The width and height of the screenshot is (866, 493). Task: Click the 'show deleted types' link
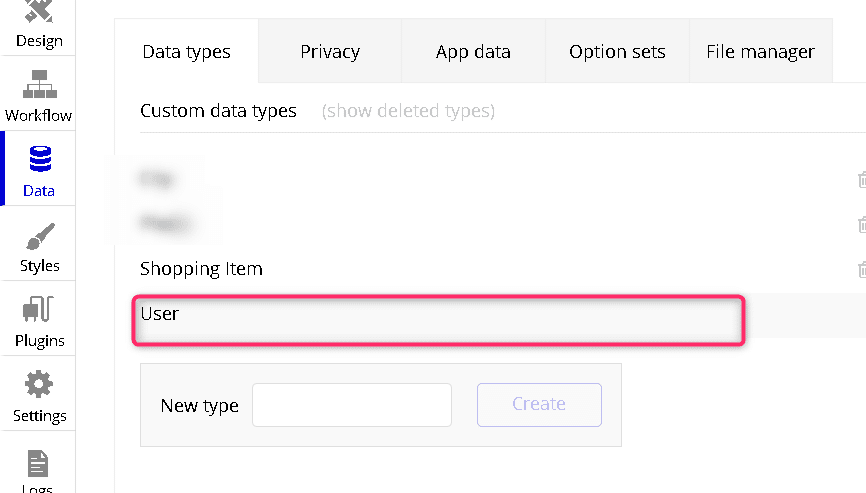(x=408, y=111)
